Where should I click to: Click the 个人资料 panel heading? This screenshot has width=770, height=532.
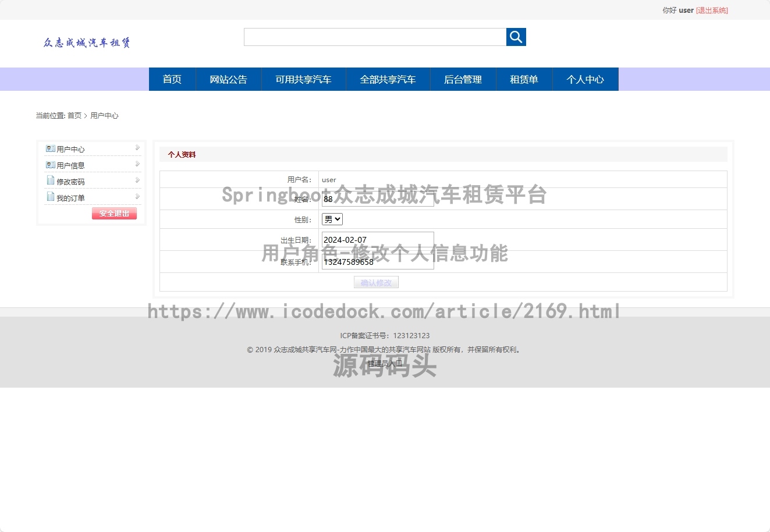[x=182, y=155]
